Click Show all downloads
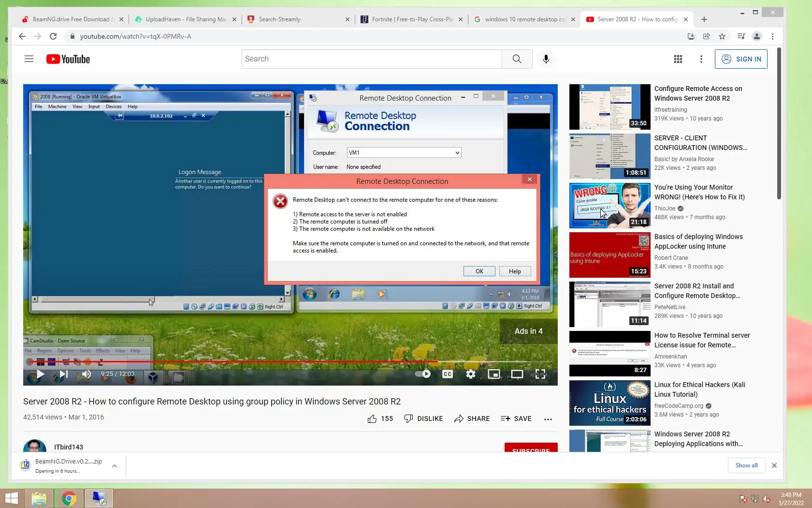The height and width of the screenshot is (508, 812). pyautogui.click(x=746, y=465)
